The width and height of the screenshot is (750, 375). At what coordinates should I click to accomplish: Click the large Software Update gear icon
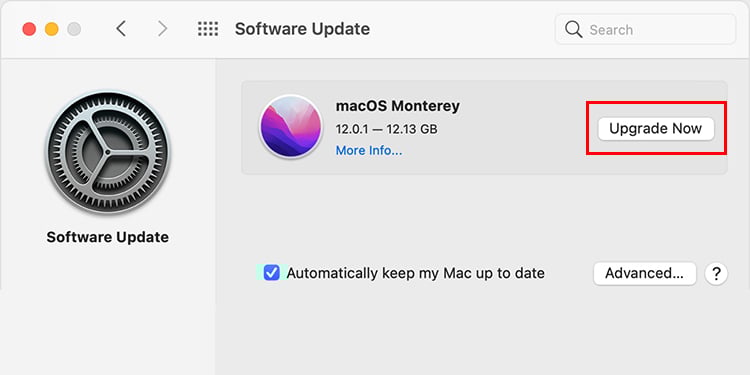click(108, 152)
